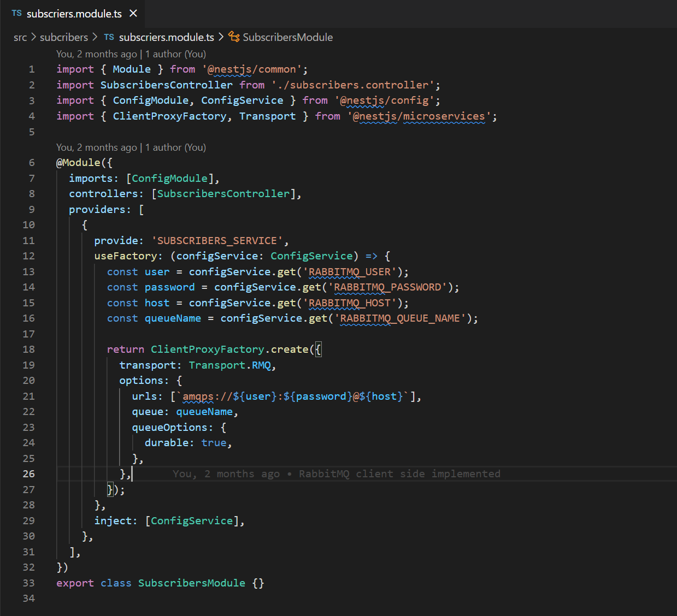This screenshot has width=677, height=616.
Task: Click the 'RABBITMQ_PASSWORD' string
Action: (x=387, y=287)
